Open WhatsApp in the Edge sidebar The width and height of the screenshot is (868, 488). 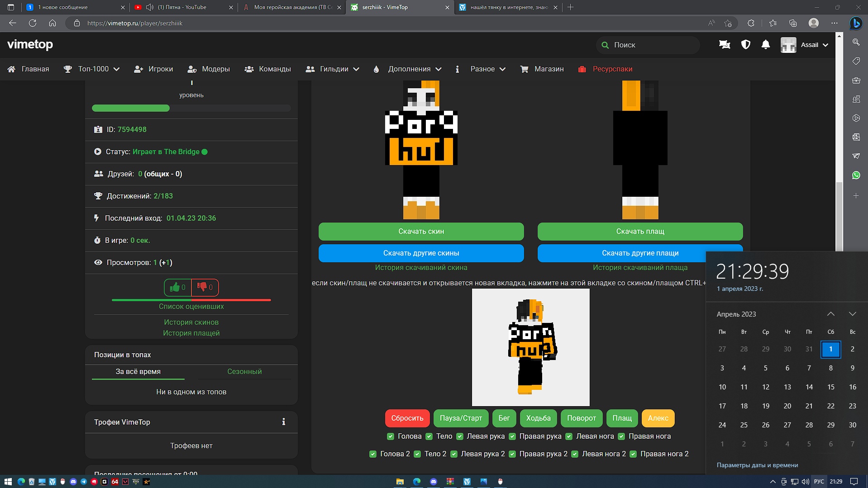tap(856, 175)
